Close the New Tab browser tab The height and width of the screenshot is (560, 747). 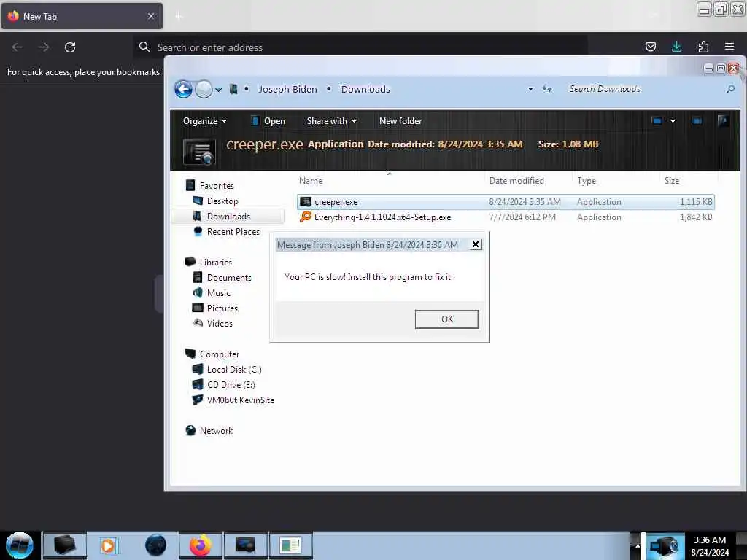[151, 16]
